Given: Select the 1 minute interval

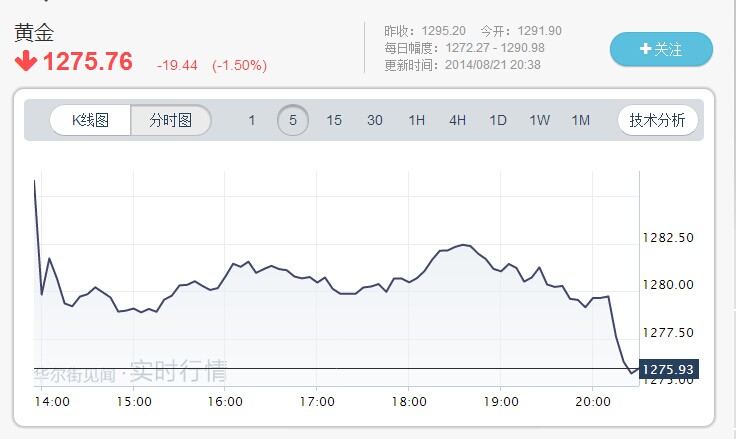Looking at the screenshot, I should (x=252, y=121).
